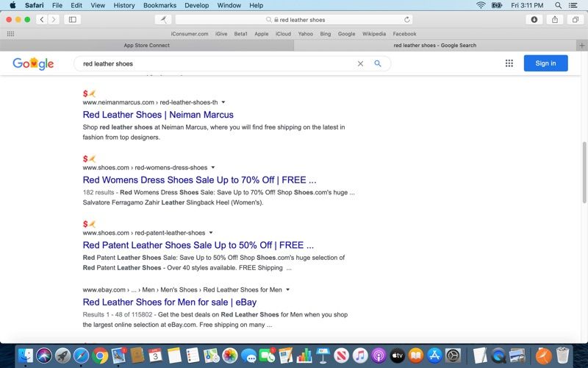Open Red Womens Dress Shoes Sale link
The image size is (588, 368).
pos(199,180)
